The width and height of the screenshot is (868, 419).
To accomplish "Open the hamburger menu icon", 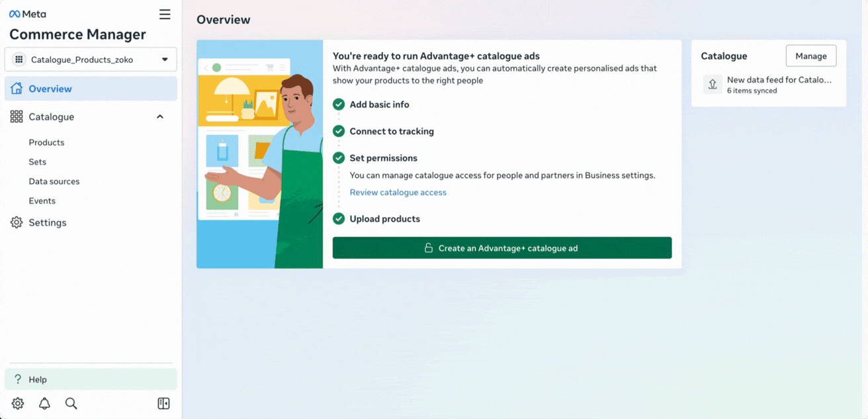I will coord(165,14).
